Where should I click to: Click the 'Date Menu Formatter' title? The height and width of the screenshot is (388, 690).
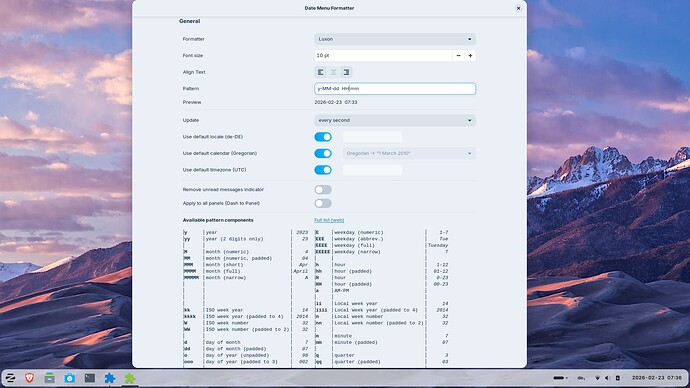coord(329,8)
